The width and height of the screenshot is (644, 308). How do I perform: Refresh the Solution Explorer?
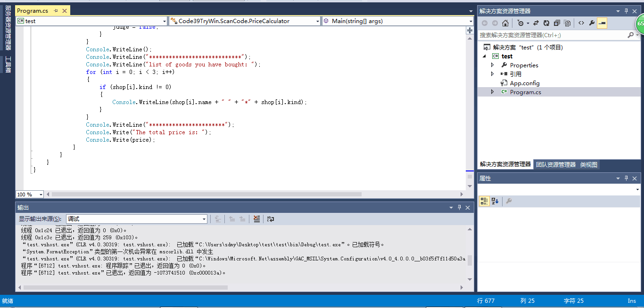coord(546,23)
